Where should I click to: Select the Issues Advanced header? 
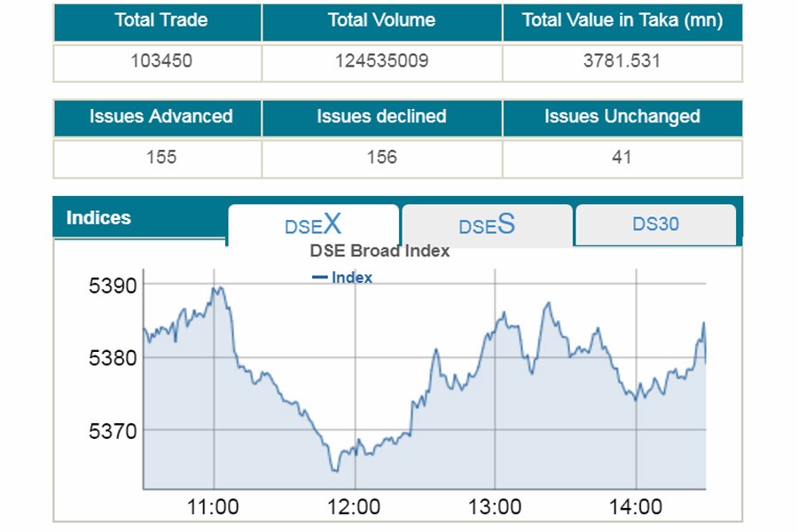coord(160,116)
